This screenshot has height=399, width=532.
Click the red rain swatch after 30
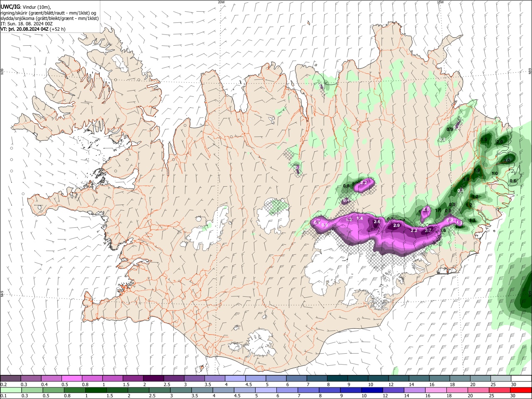click(521, 390)
